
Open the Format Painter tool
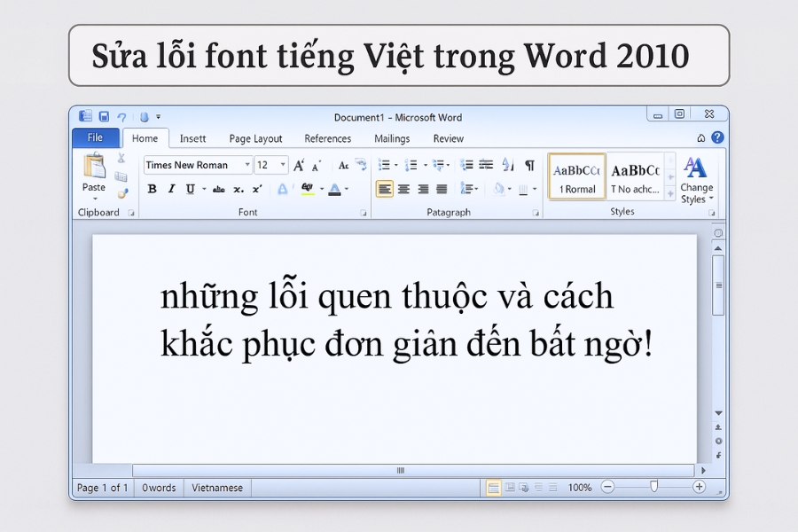(123, 192)
